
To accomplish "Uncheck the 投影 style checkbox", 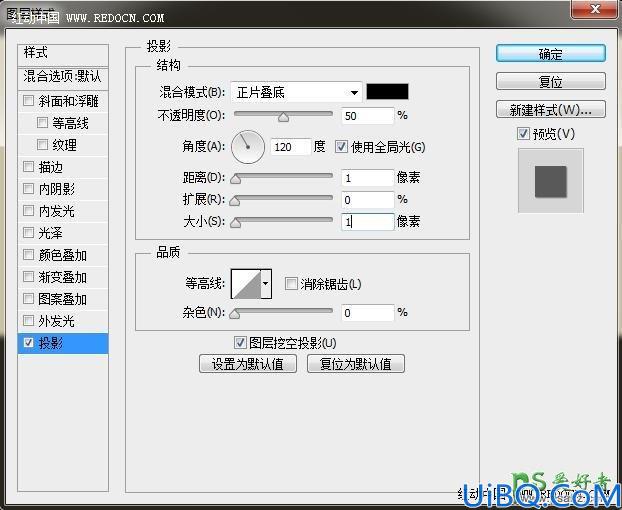I will pyautogui.click(x=29, y=343).
